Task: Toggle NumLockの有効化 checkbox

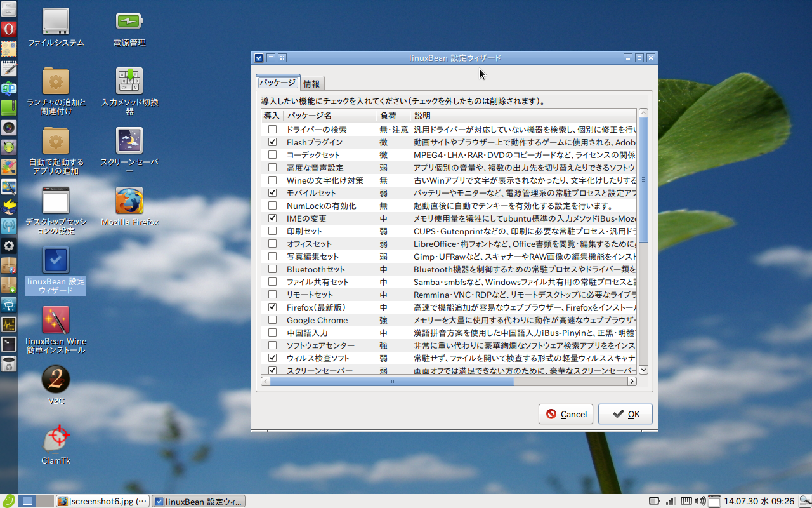Action: point(272,206)
